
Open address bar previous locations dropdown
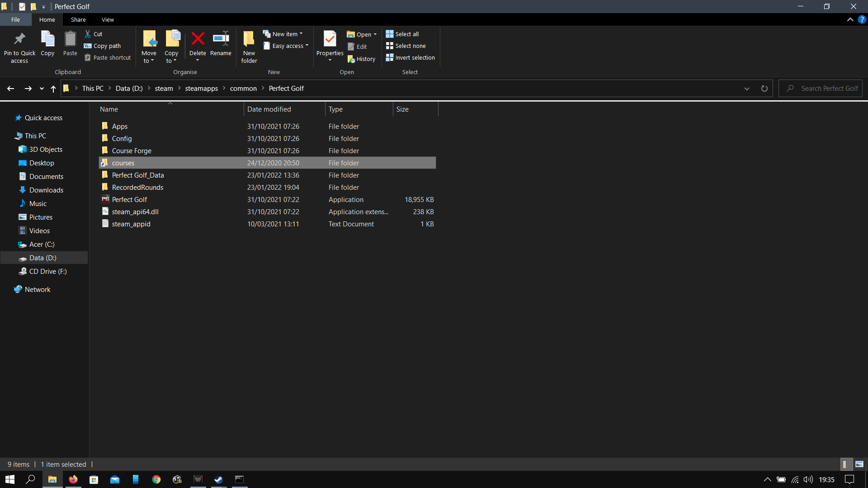click(x=747, y=89)
